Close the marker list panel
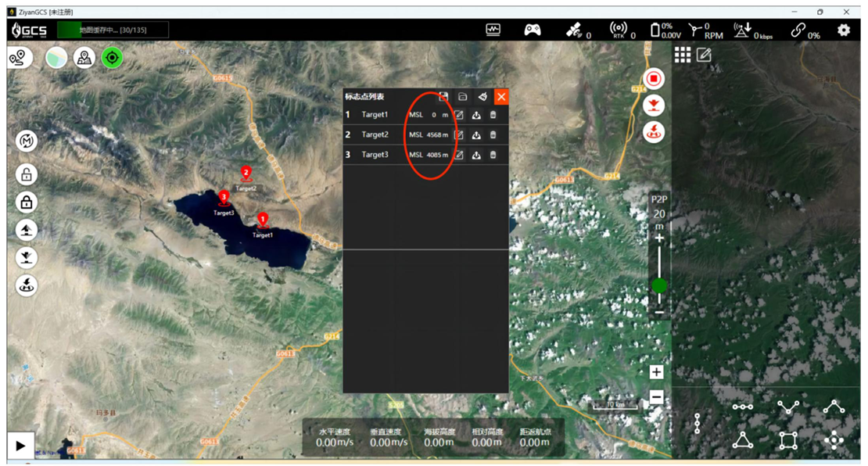868x466 pixels. [x=501, y=96]
